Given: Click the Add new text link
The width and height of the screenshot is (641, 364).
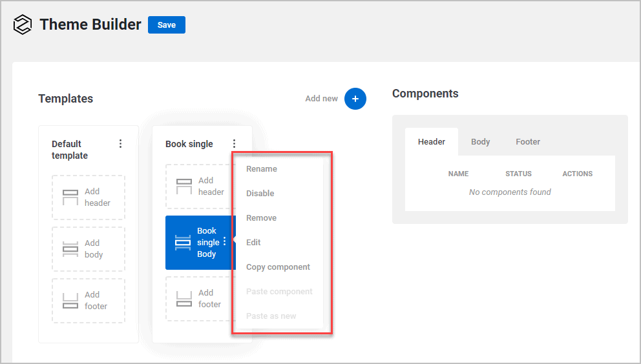Looking at the screenshot, I should 321,99.
